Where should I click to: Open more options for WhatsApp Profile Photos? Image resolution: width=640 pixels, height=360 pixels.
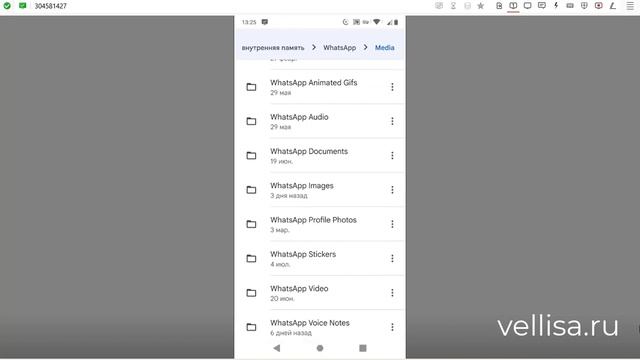[x=392, y=224]
